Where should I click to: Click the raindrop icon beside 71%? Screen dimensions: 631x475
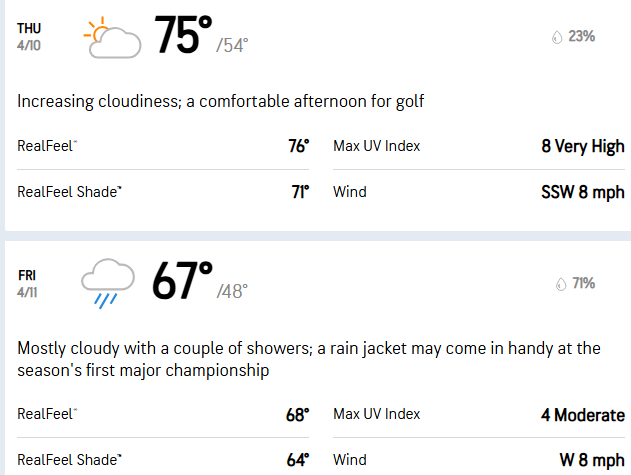click(x=561, y=284)
